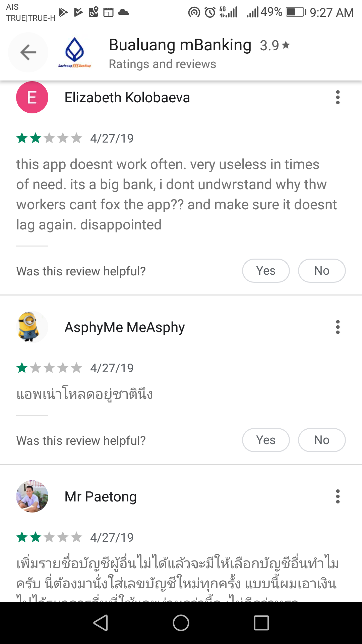Tap AsphyMe MeAsphy's minion avatar
This screenshot has width=362, height=644.
(x=32, y=327)
